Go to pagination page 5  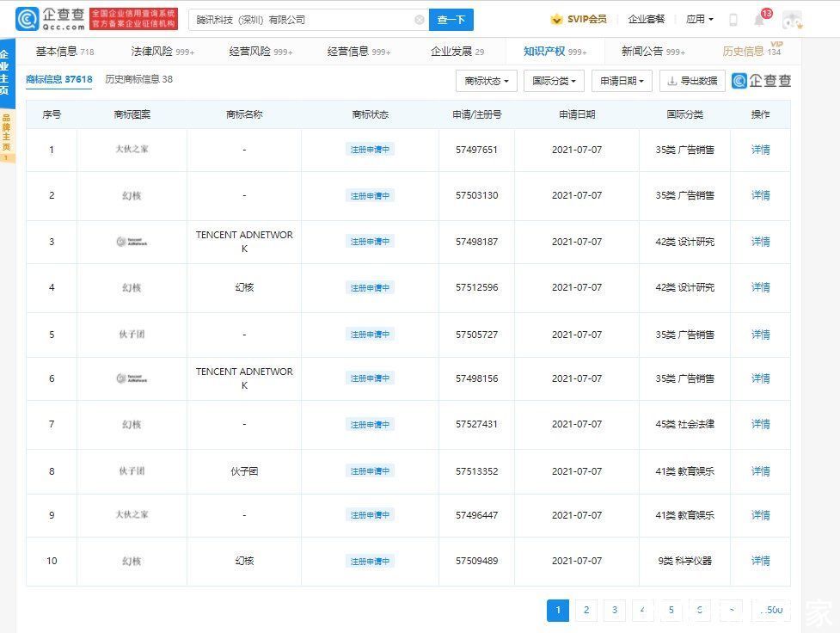click(x=671, y=610)
